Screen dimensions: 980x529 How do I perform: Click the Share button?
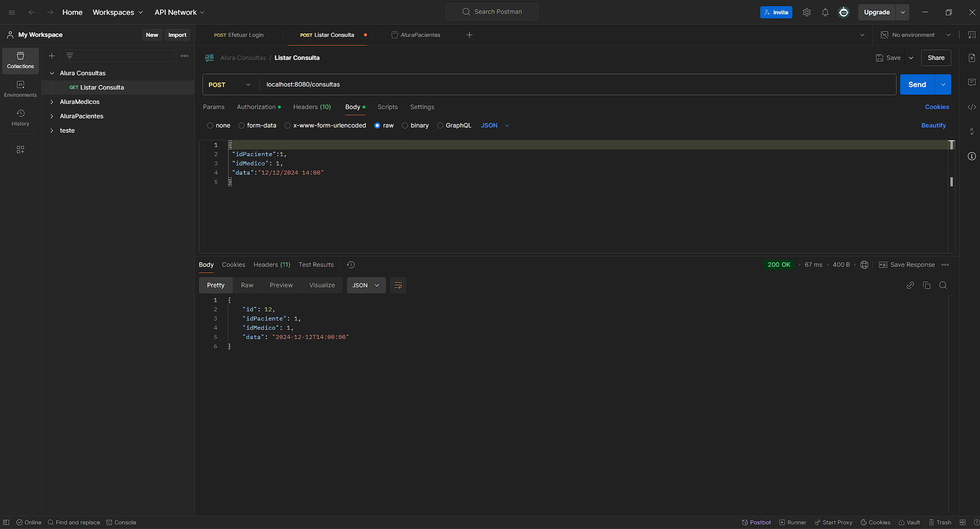936,58
